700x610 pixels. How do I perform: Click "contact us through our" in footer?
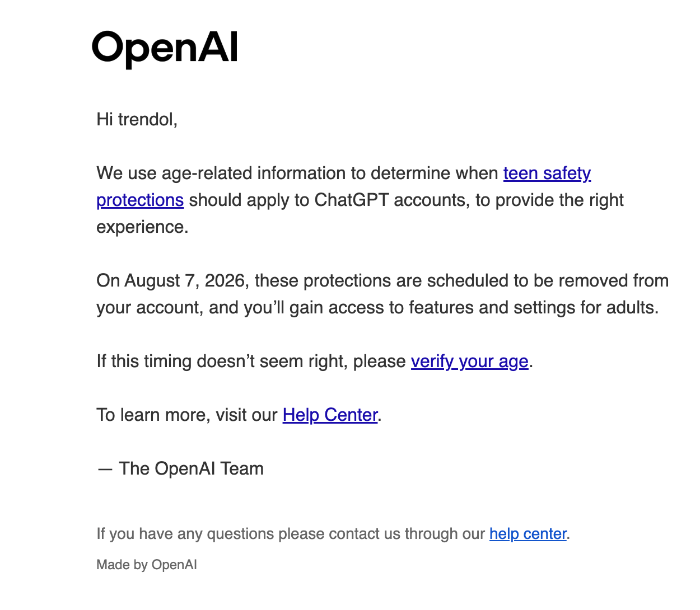click(407, 534)
